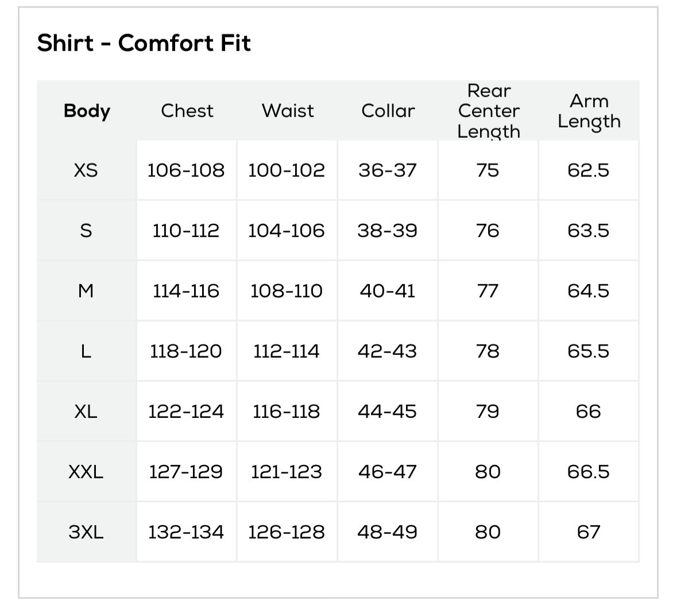Select the 132-134 chest cell for 3XL

click(x=186, y=532)
